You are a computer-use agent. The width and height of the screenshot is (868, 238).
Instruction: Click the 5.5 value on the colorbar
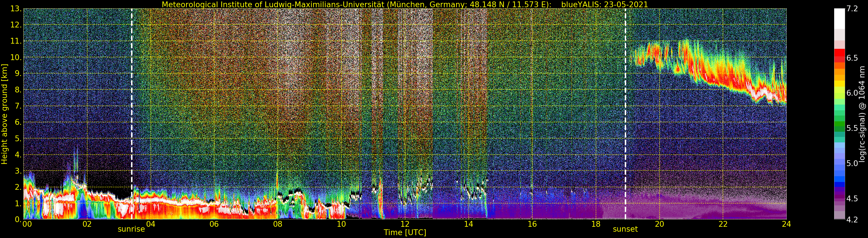point(852,128)
